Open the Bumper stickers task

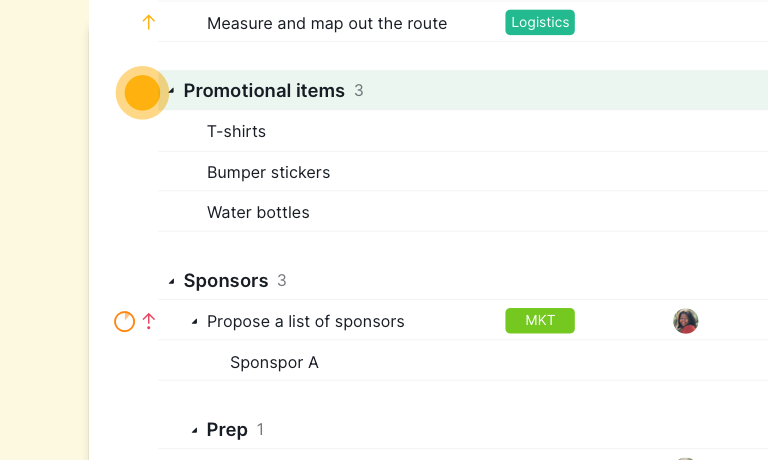pyautogui.click(x=268, y=172)
